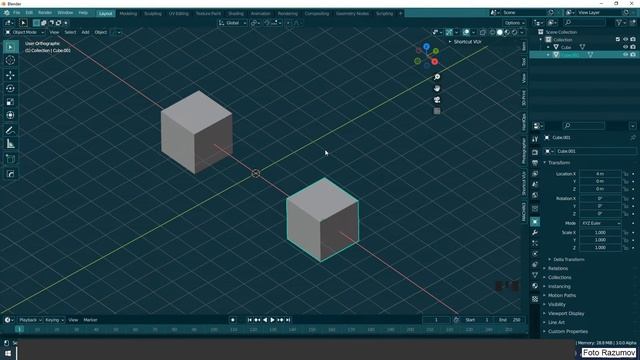This screenshot has width=640, height=360.
Task: Switch to the Modeling workspace tab
Action: click(128, 13)
